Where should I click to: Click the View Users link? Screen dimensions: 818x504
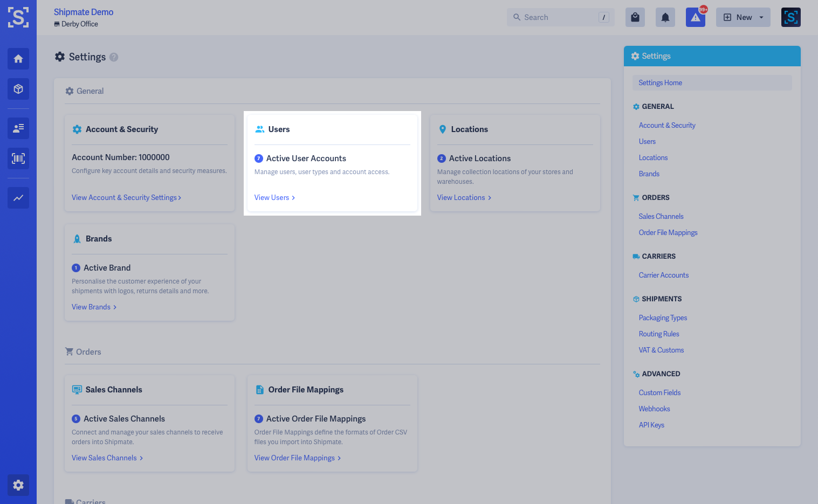[274, 198]
